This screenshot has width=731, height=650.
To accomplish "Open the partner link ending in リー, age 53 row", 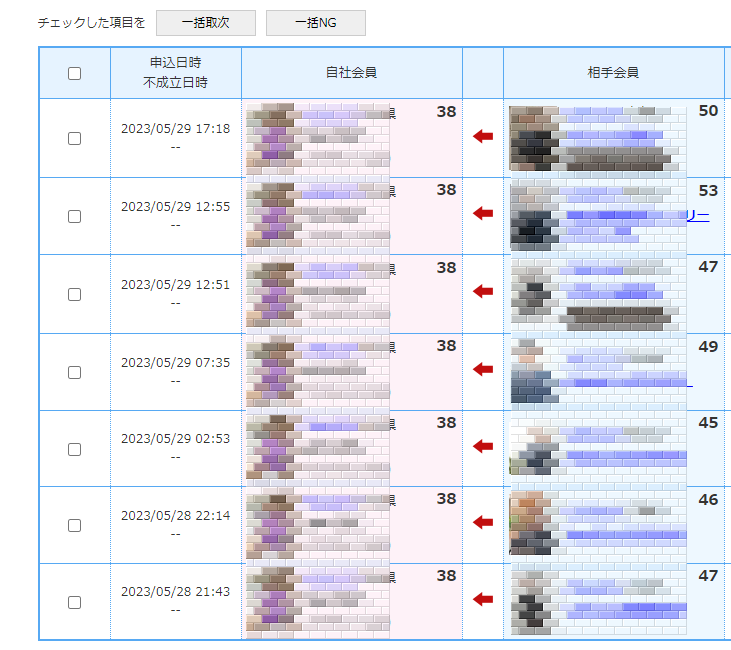I will 697,216.
